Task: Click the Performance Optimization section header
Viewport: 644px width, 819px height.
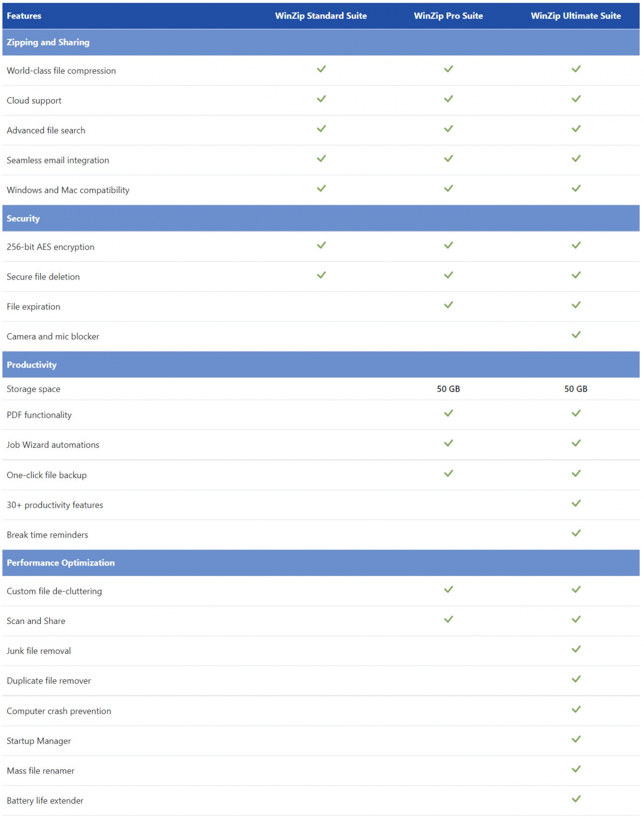Action: (x=60, y=563)
